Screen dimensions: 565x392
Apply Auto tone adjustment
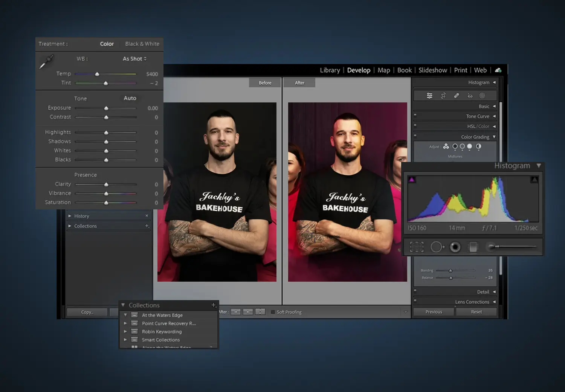coord(130,98)
